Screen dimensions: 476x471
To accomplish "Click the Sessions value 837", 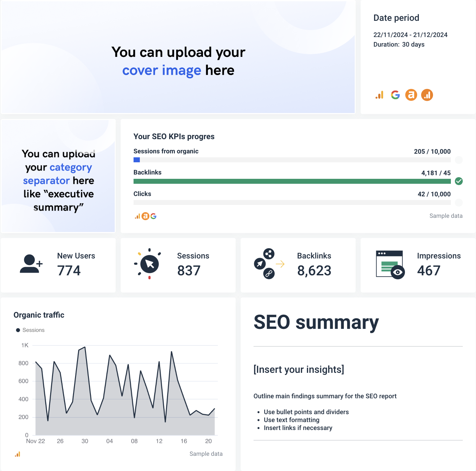I will (x=189, y=271).
